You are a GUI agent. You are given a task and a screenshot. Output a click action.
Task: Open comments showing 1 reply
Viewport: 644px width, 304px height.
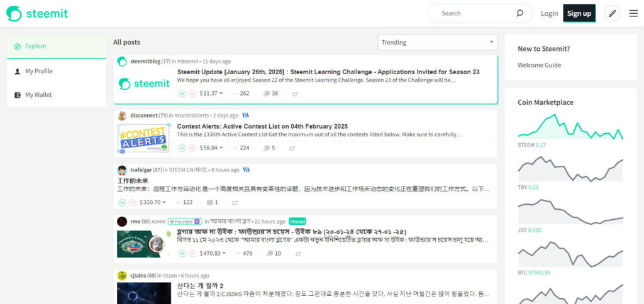coord(213,202)
